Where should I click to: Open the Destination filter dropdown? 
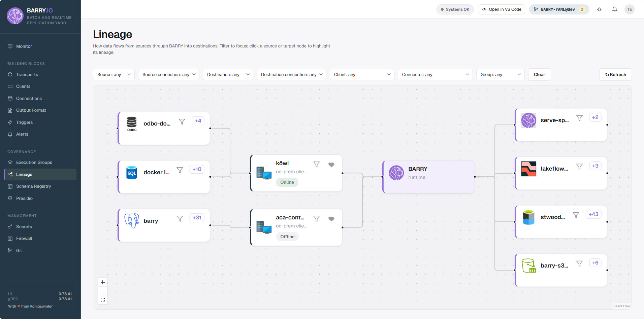(228, 75)
